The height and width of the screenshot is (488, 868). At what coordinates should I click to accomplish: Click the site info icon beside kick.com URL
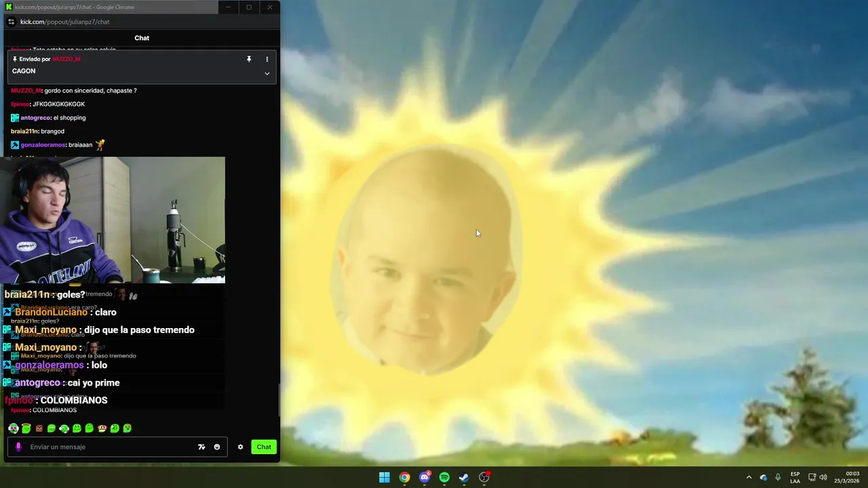click(x=11, y=22)
